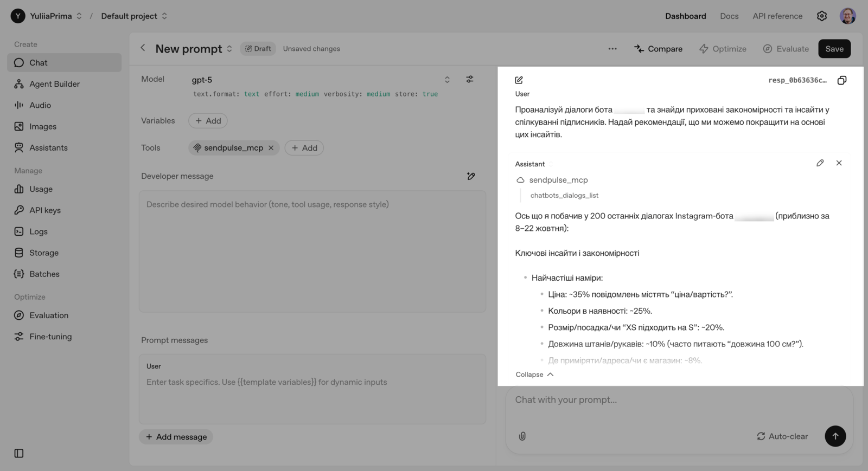The height and width of the screenshot is (471, 868).
Task: Click the paperclip attach file icon
Action: pos(522,436)
